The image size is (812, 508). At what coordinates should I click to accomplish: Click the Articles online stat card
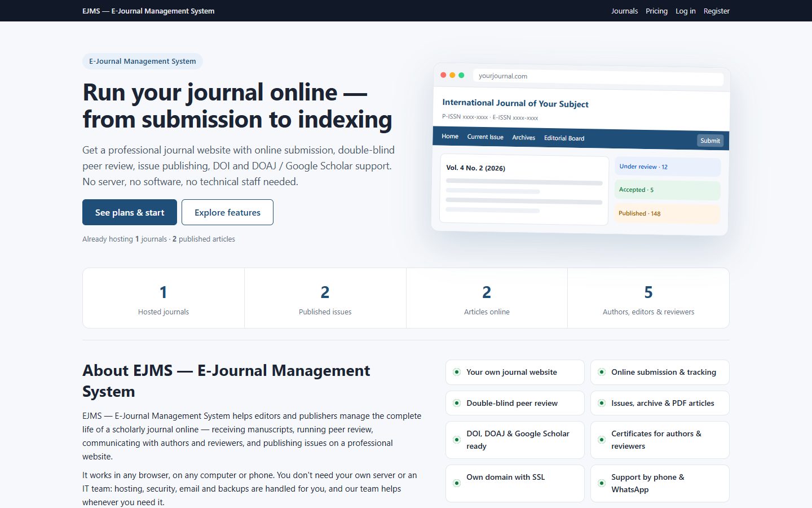[487, 298]
